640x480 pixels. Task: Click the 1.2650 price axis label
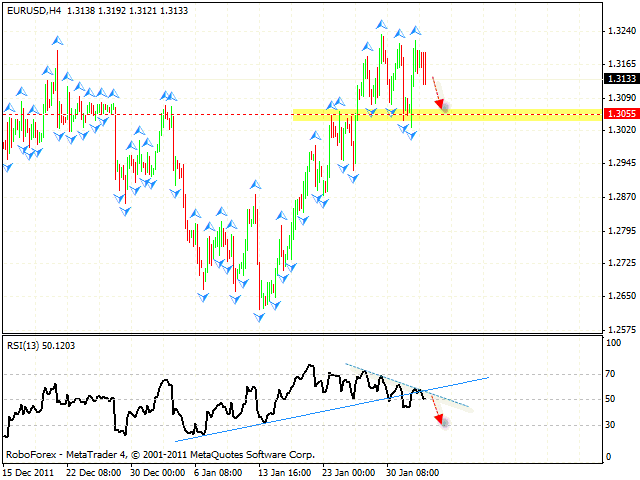click(x=621, y=296)
